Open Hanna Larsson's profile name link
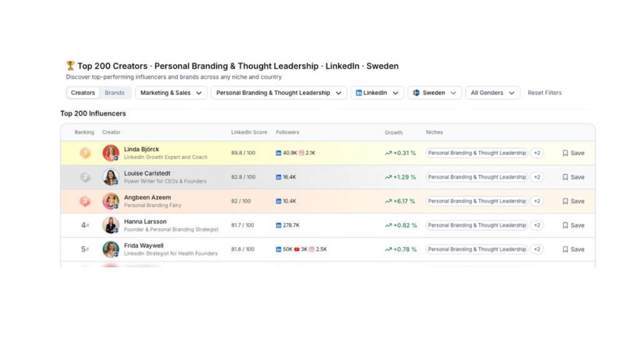The height and width of the screenshot is (338, 644). pos(145,222)
